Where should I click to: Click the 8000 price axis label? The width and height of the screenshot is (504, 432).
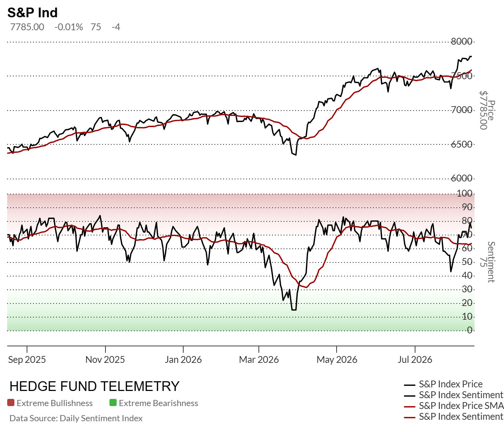pyautogui.click(x=462, y=41)
